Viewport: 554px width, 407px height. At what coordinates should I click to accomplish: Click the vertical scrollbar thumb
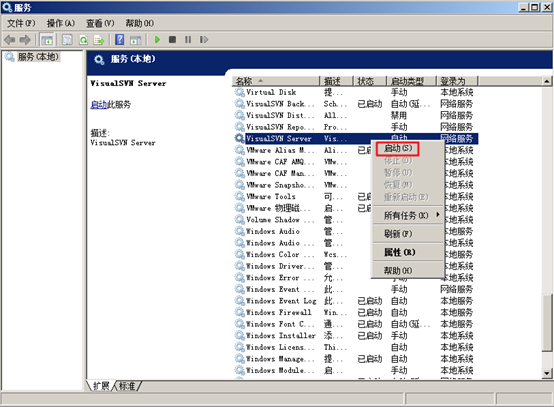click(547, 323)
